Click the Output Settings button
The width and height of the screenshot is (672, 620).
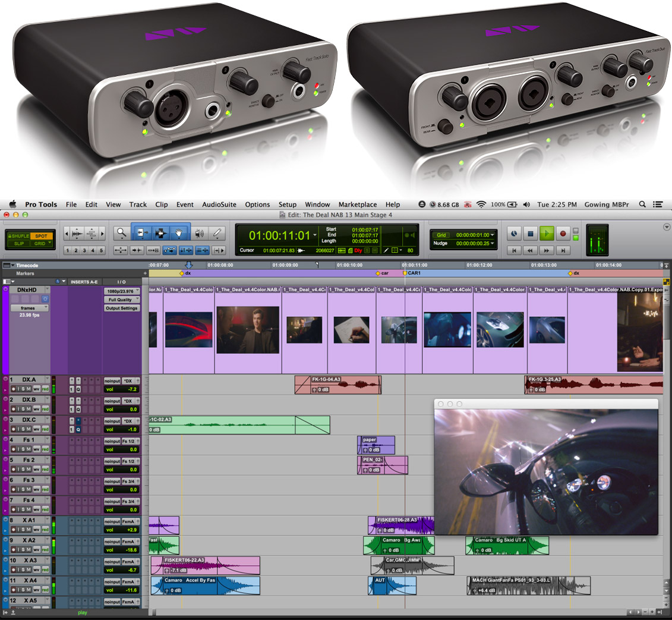point(122,308)
